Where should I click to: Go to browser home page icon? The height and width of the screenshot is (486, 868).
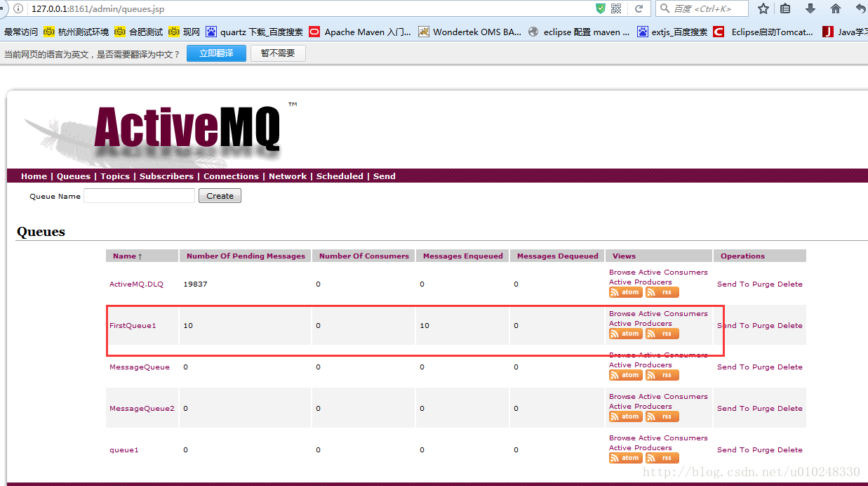point(835,8)
